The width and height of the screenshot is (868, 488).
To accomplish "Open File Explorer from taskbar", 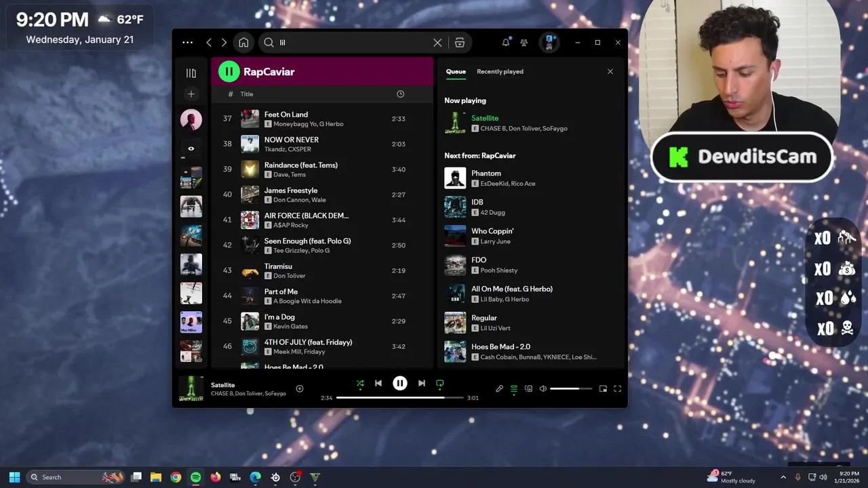I will [155, 477].
